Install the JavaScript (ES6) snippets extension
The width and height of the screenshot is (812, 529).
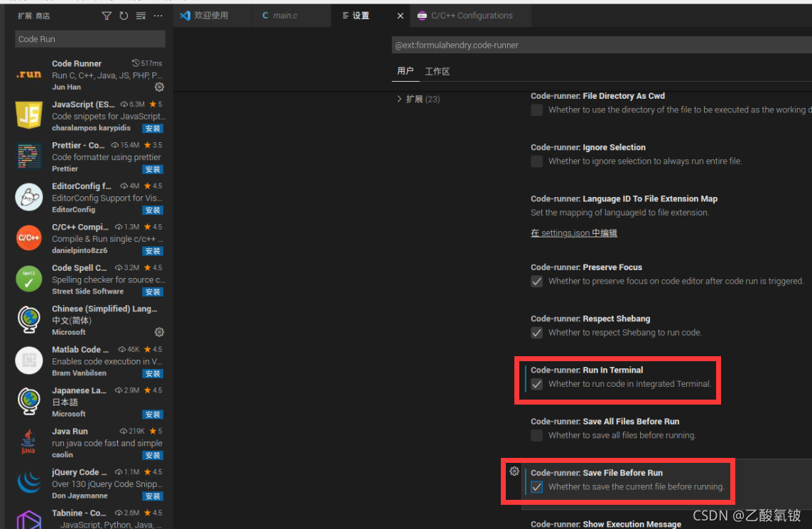coord(153,129)
